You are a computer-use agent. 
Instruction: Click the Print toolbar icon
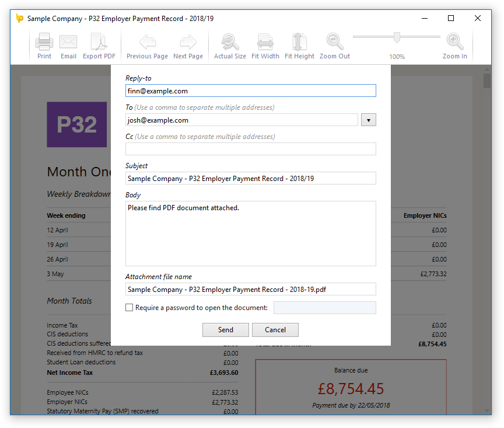pos(44,42)
